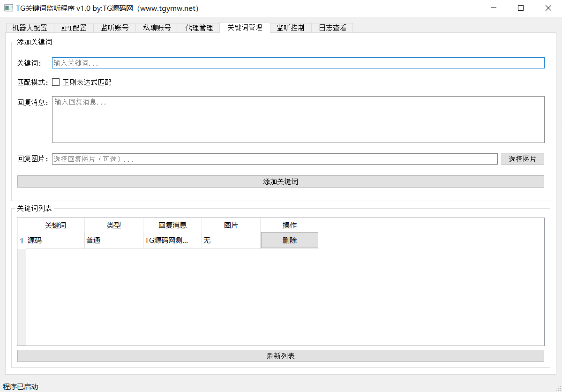Image resolution: width=562 pixels, height=392 pixels.
Task: Maximize the application window
Action: [x=520, y=8]
